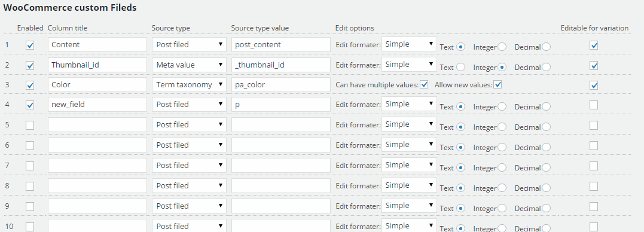Open Source type dropdown for new_field row

pyautogui.click(x=189, y=104)
